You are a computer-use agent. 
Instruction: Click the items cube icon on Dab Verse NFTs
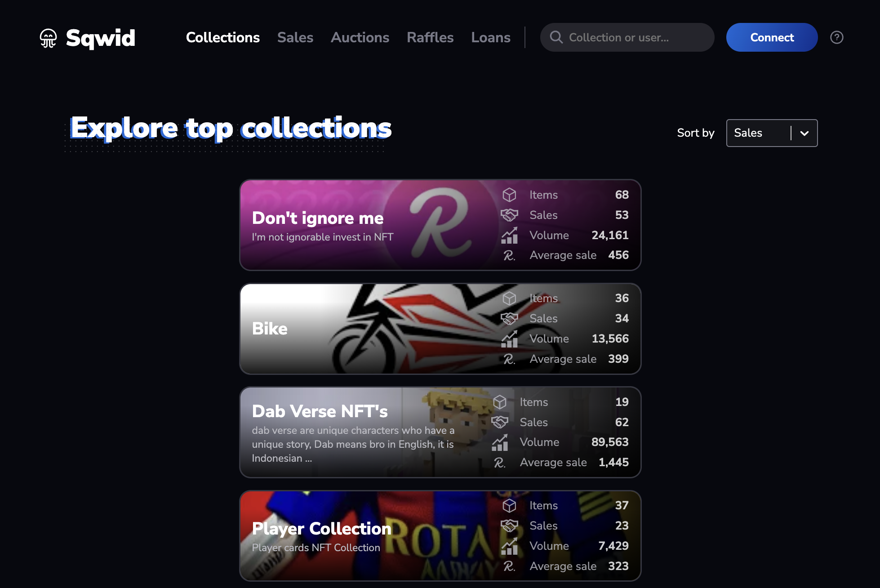coord(510,401)
